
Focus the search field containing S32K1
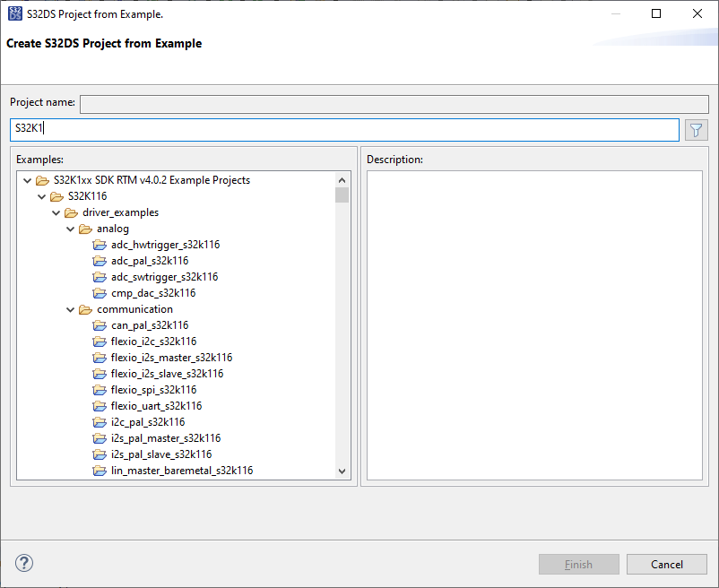click(344, 129)
